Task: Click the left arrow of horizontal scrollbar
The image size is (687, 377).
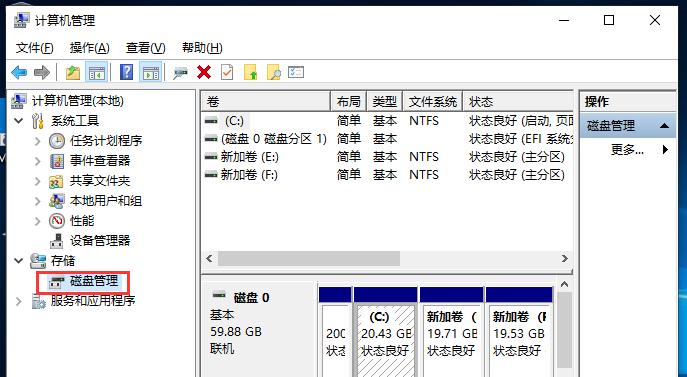Action: coord(209,259)
